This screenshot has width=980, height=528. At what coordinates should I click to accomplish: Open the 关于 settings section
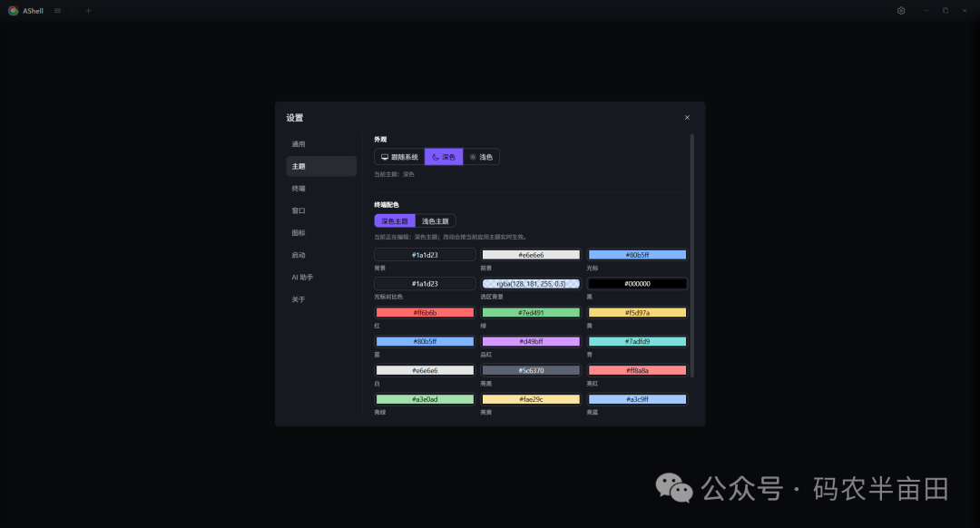point(321,299)
